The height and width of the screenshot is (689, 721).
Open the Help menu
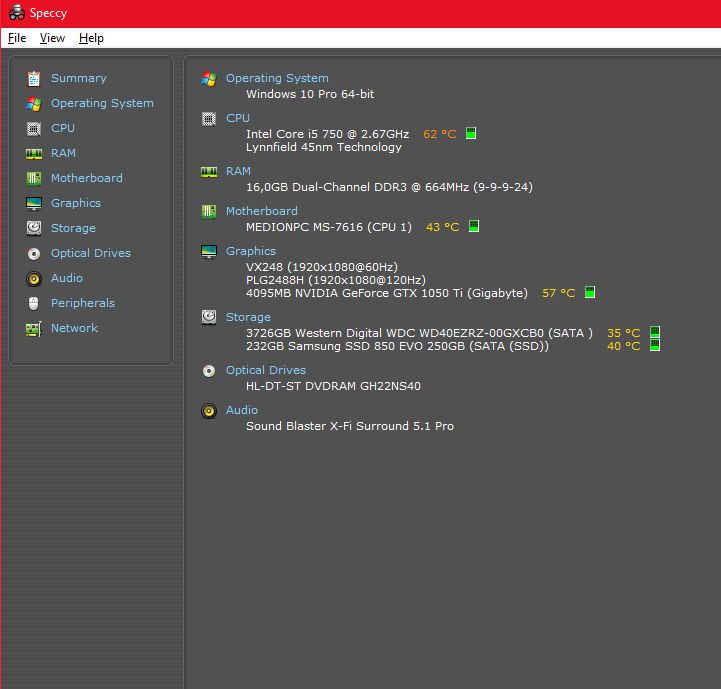91,38
